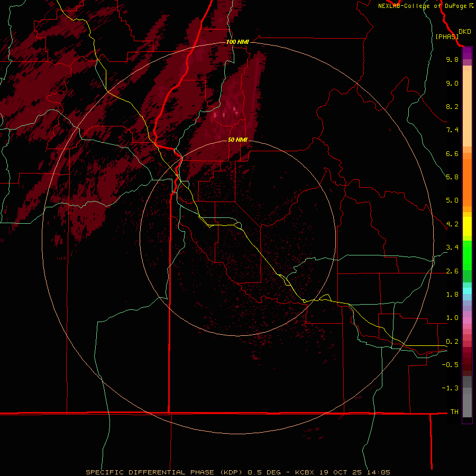Click the '[PHAS]' label near the color bar
Screen dimensions: 476x476
447,36
